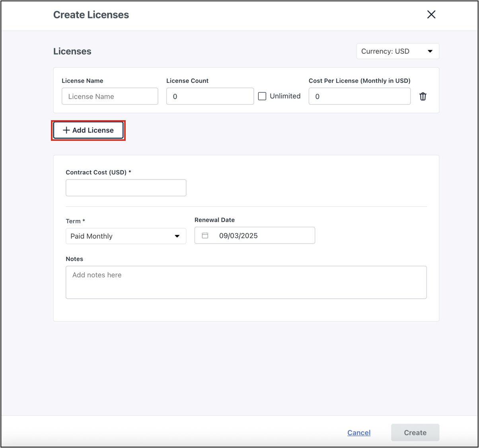Click the Add License button
Viewport: 479px width, 448px height.
(x=88, y=130)
